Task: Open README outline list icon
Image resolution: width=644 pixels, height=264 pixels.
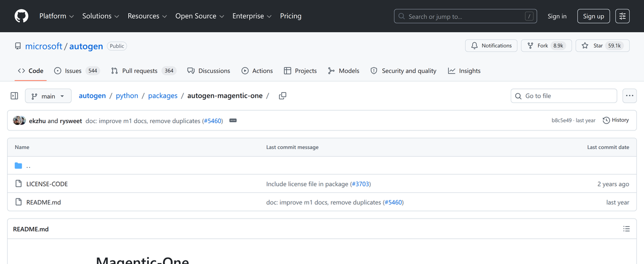Action: [626, 229]
